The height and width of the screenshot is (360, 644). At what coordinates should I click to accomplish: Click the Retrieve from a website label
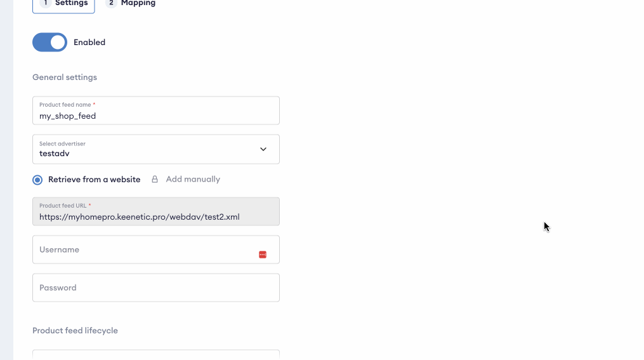[94, 180]
